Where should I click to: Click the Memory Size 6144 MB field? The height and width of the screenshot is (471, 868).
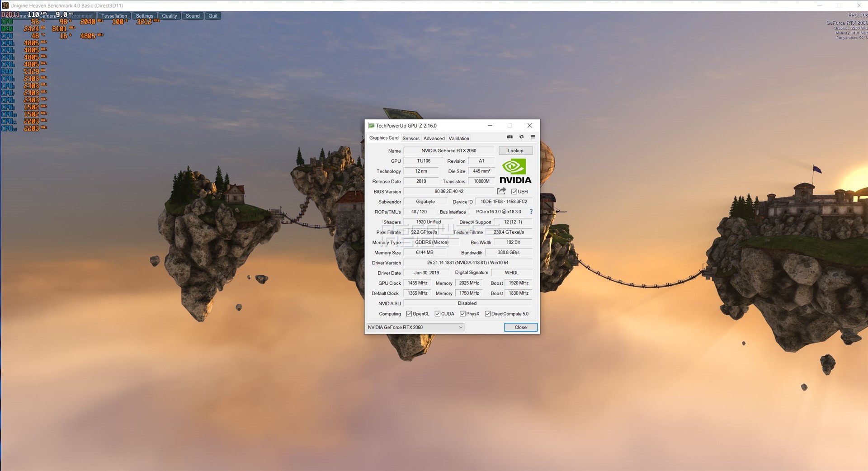(x=425, y=253)
